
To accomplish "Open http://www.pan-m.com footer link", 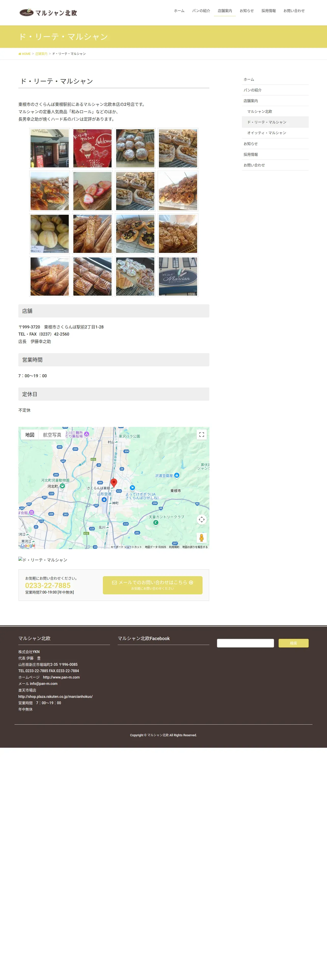I will (61, 677).
